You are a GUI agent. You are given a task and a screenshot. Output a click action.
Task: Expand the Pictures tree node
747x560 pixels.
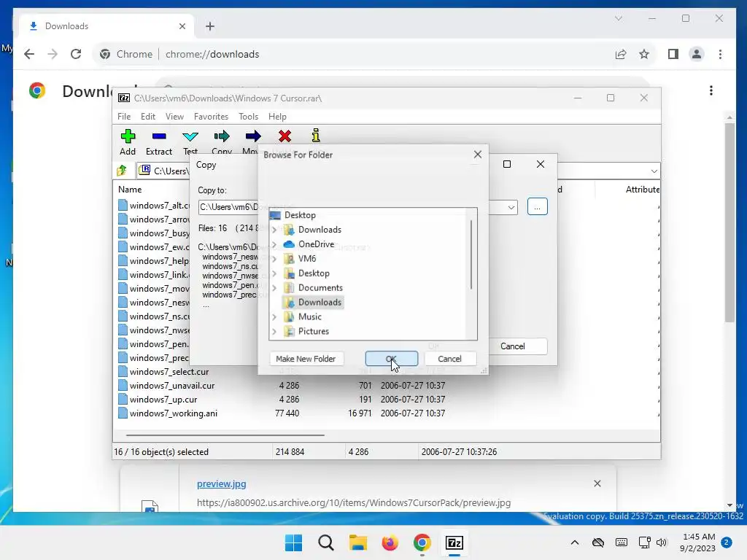click(x=274, y=332)
